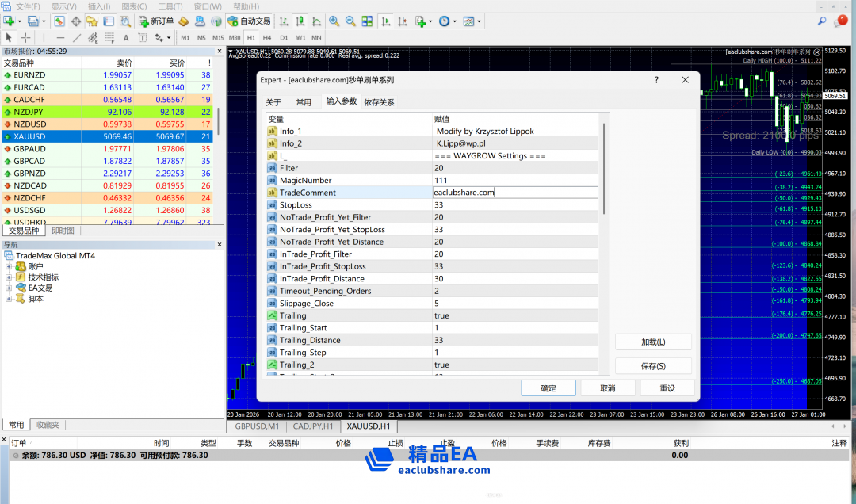Expand the 技术指标 node in Navigator
The width and height of the screenshot is (856, 504).
[x=10, y=277]
